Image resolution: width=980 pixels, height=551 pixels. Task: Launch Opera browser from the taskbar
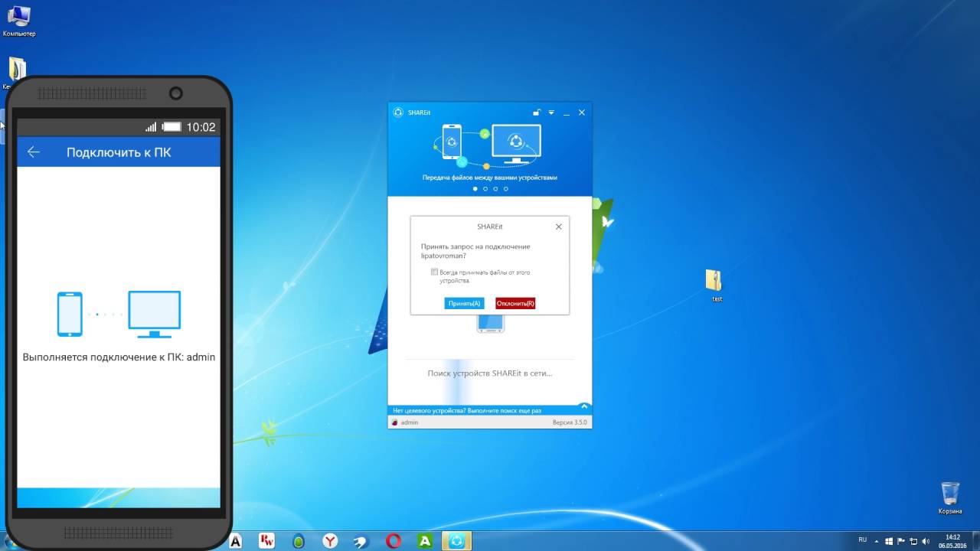[394, 541]
